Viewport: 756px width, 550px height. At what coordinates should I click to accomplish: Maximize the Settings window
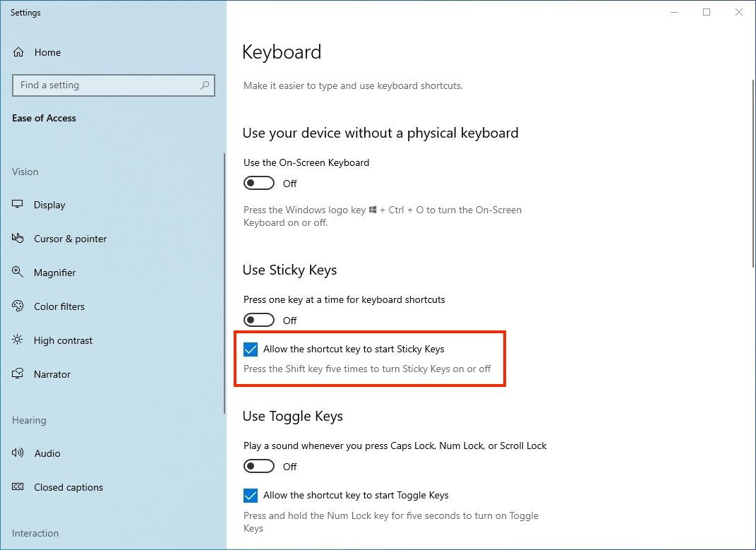coord(707,12)
